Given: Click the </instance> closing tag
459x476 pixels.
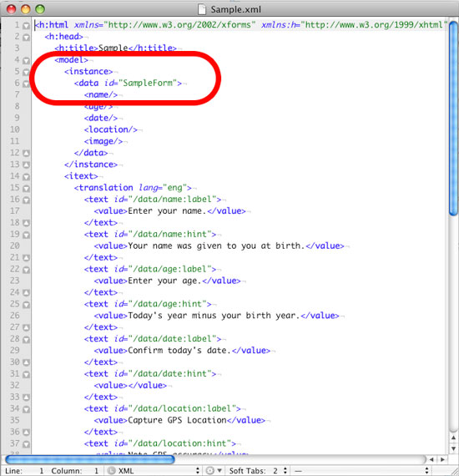Looking at the screenshot, I should point(91,165).
